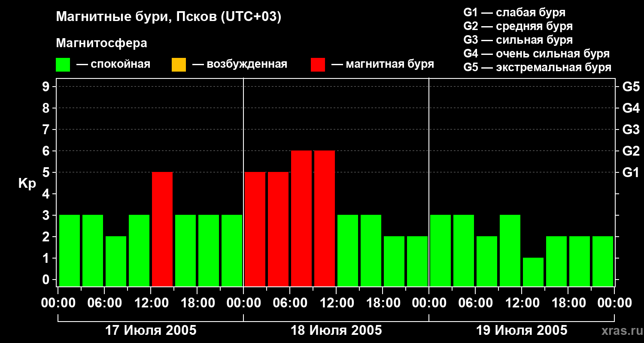Click legend line 'G3 — сильная буря'

[518, 40]
